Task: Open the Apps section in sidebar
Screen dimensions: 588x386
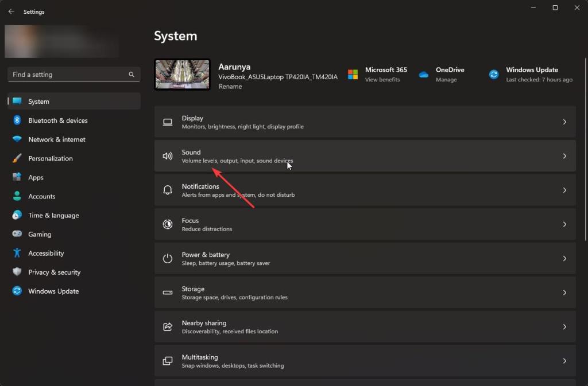Action: (36, 178)
